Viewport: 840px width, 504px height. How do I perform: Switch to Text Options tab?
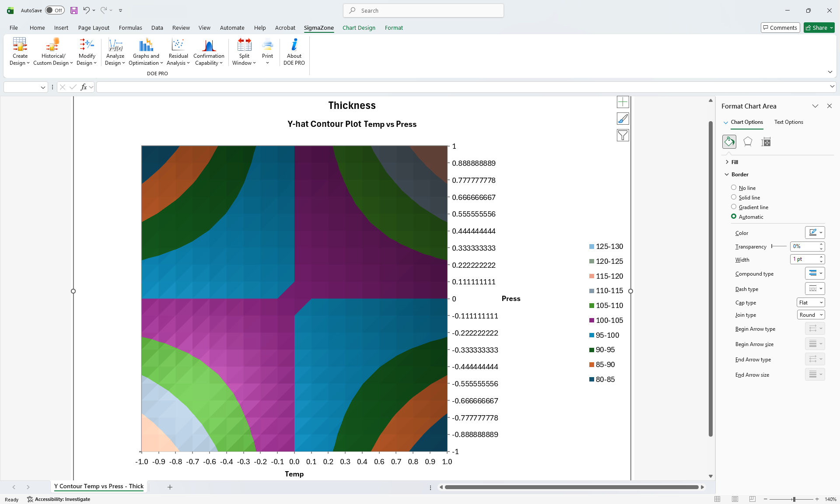[x=788, y=122]
